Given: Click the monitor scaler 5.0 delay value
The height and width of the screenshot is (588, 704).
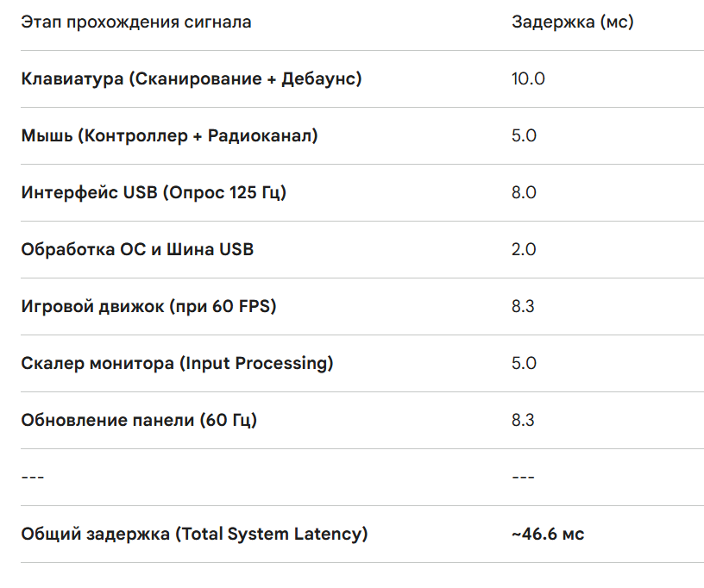Looking at the screenshot, I should coord(524,363).
